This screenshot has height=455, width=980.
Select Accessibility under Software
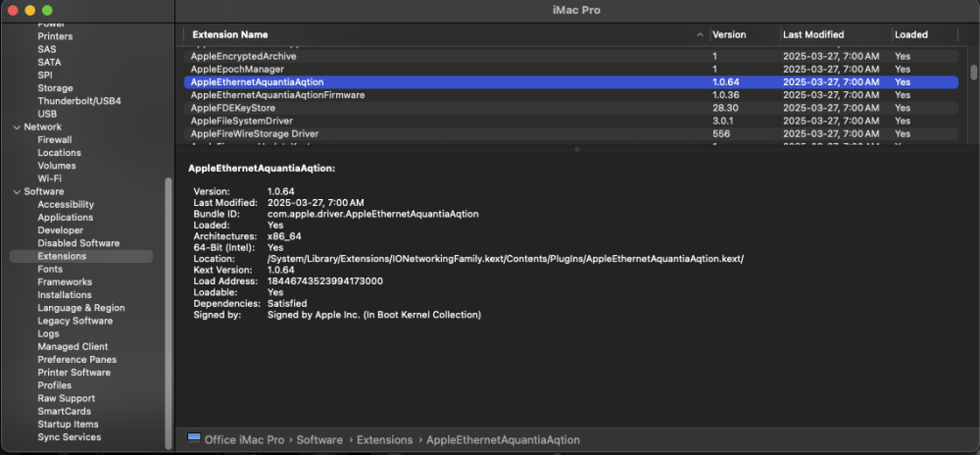pos(66,204)
